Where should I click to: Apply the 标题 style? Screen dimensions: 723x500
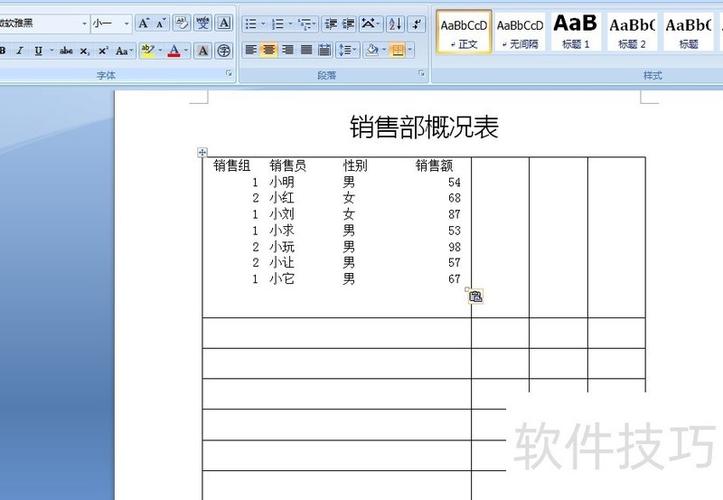(688, 32)
